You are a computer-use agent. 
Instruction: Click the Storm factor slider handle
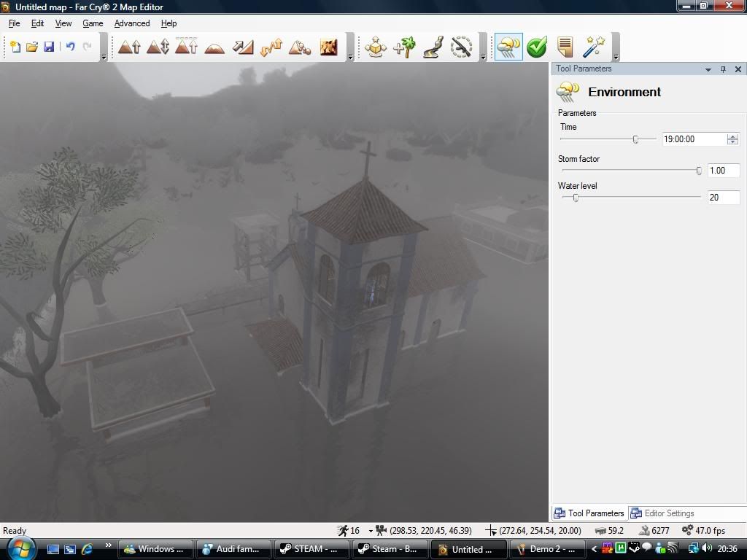coord(699,171)
